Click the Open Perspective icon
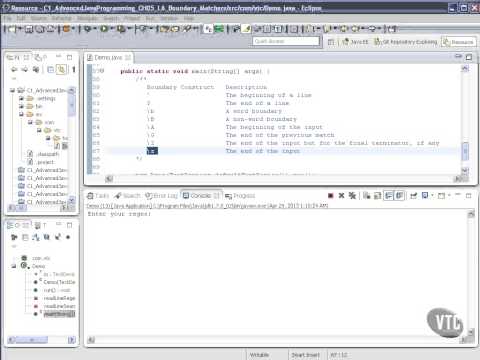Viewport: 480px width, 360px height. point(331,42)
